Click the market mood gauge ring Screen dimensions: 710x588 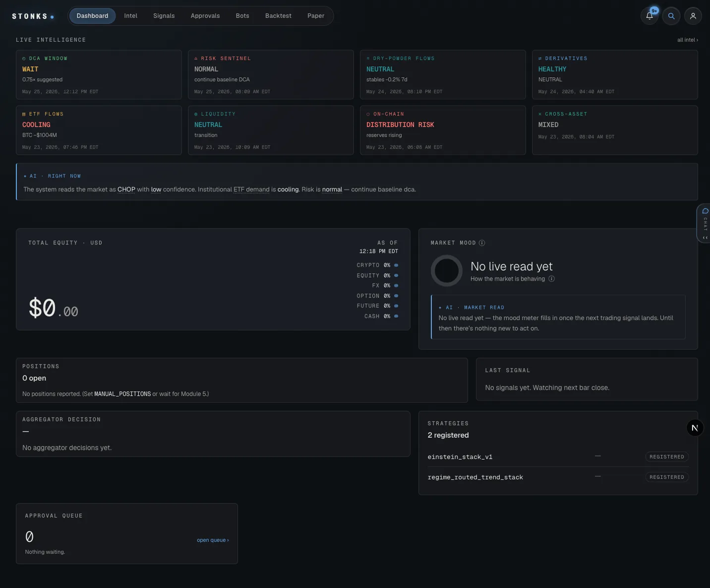pyautogui.click(x=447, y=271)
